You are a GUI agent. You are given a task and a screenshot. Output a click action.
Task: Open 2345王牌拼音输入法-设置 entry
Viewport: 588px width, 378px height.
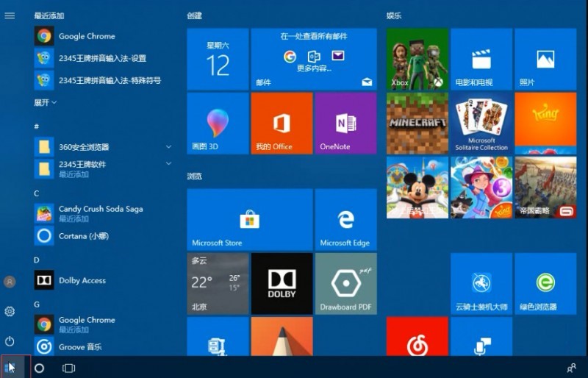101,58
